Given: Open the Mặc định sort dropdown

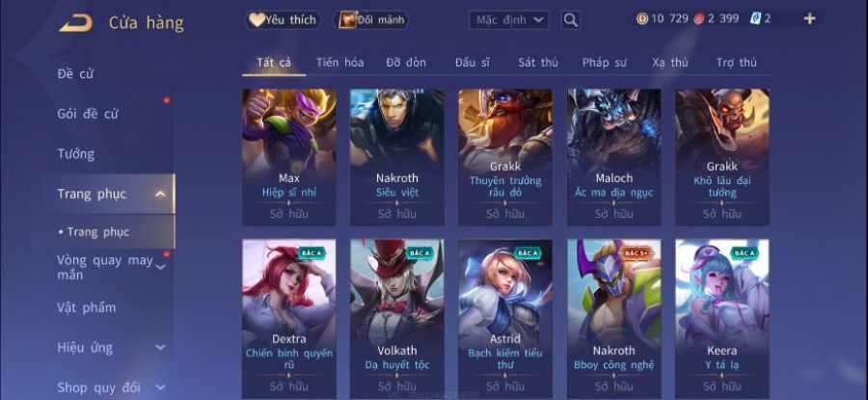Looking at the screenshot, I should click(508, 20).
